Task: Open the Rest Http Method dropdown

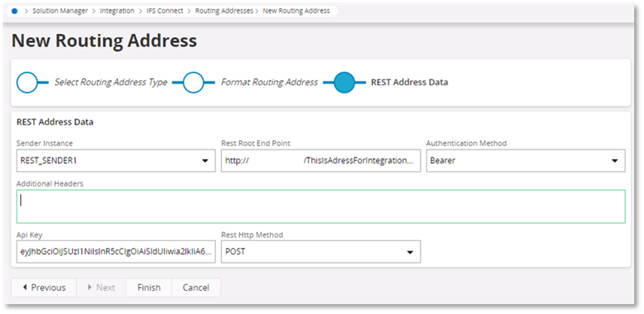Action: pyautogui.click(x=410, y=252)
